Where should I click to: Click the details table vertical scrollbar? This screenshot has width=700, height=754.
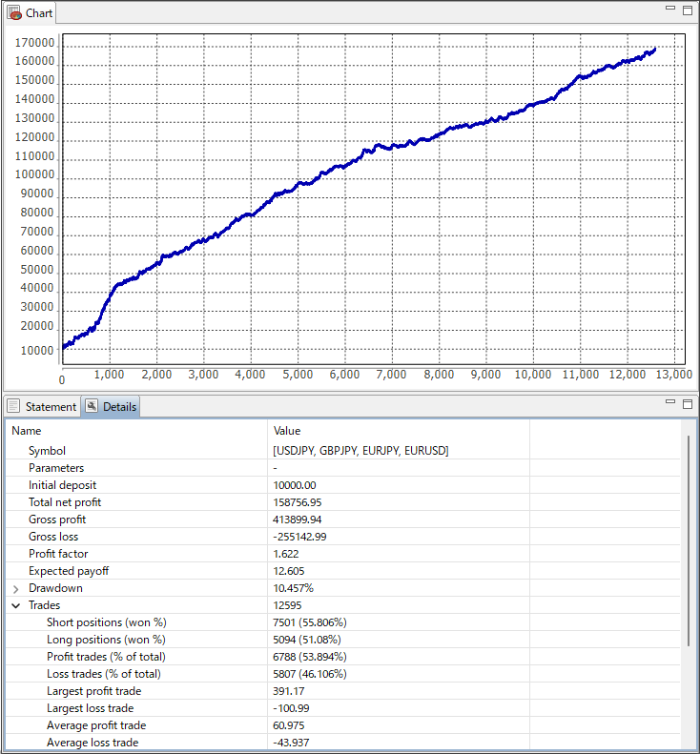tap(689, 541)
